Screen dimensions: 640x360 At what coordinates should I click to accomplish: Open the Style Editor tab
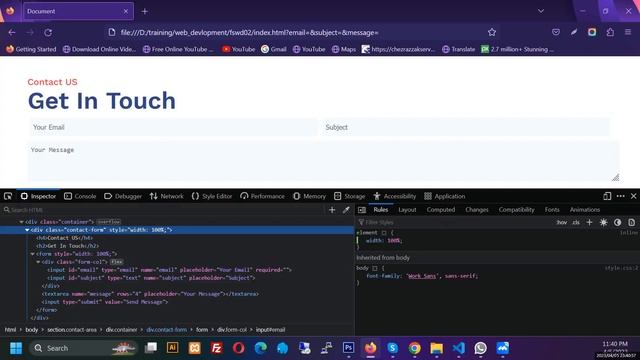click(x=212, y=196)
